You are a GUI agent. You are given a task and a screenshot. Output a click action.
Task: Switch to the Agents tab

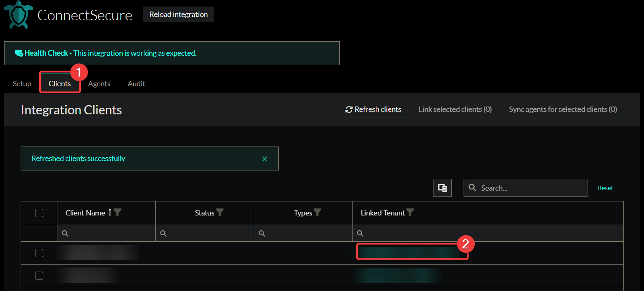point(99,84)
